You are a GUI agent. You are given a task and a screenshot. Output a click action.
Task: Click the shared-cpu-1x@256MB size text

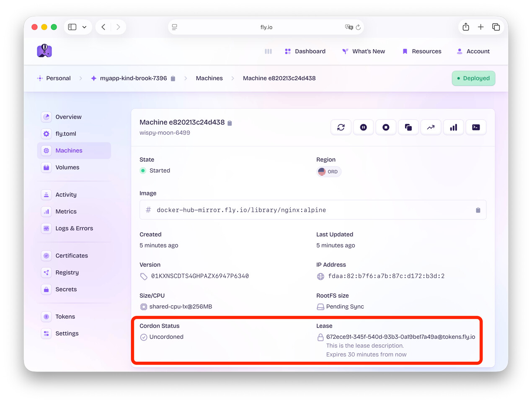tap(181, 307)
